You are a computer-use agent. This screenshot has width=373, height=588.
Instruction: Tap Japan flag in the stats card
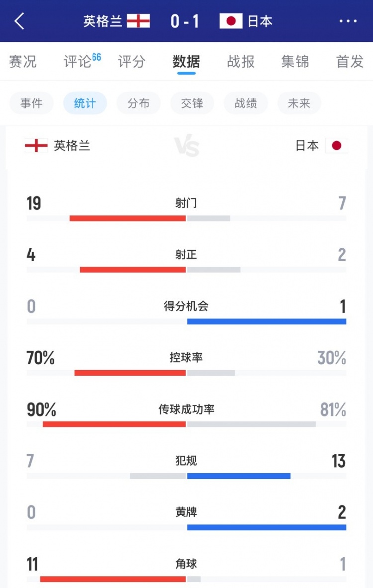(x=337, y=145)
